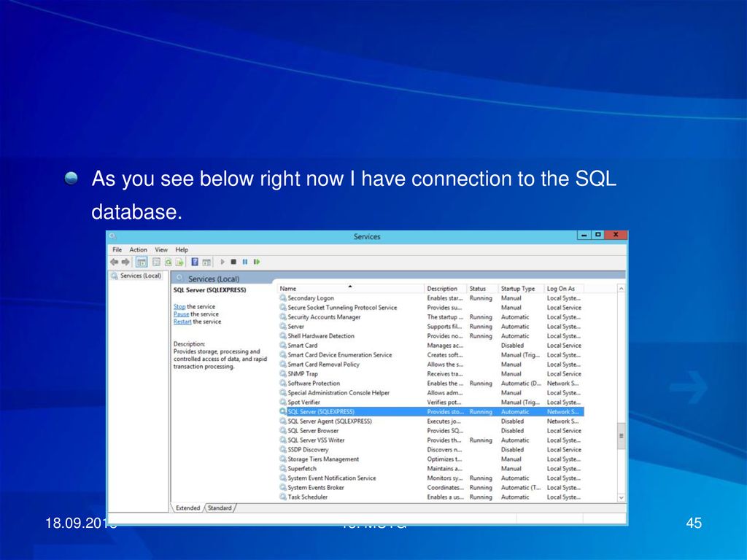Click the Pause Service toolbar icon
The image size is (747, 560).
[245, 262]
